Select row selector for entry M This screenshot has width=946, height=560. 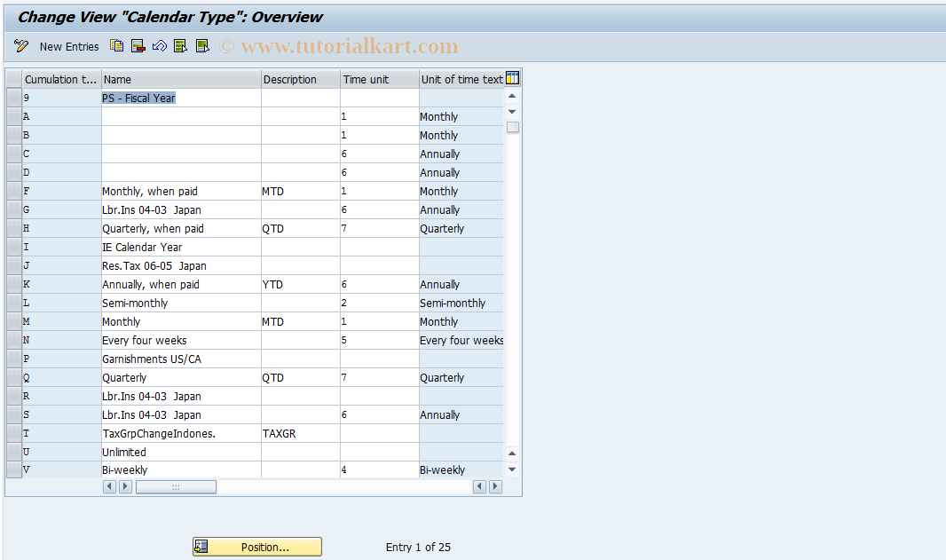pos(14,321)
